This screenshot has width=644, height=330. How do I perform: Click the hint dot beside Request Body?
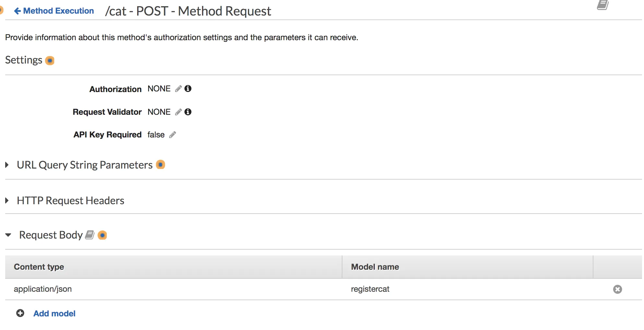[102, 235]
